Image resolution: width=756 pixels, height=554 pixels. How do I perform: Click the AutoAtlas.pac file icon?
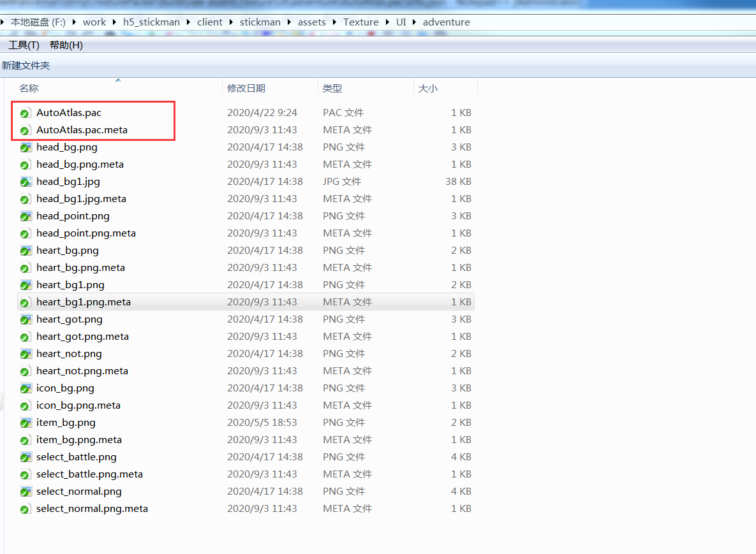[x=26, y=113]
